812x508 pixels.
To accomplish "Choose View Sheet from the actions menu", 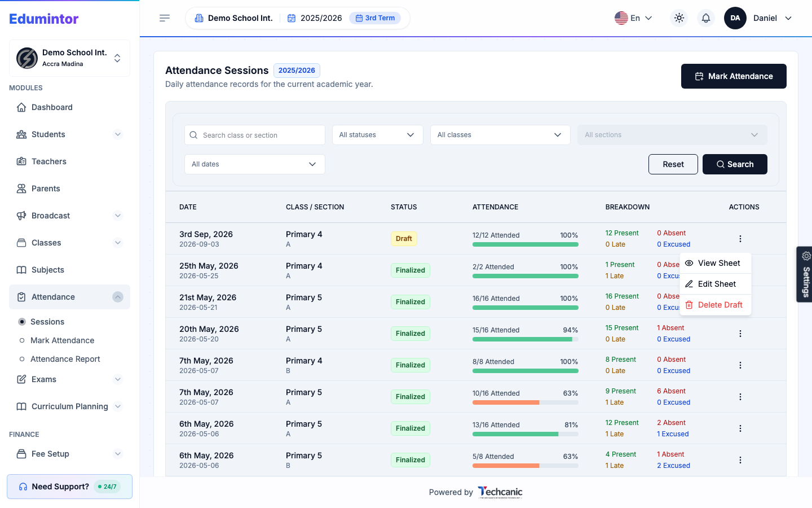I will click(x=715, y=263).
